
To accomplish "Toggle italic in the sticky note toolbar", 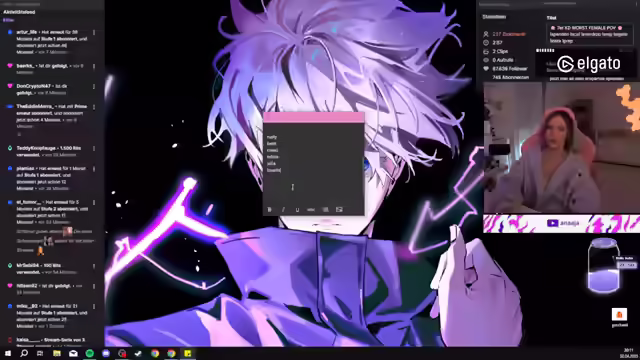I will point(283,209).
